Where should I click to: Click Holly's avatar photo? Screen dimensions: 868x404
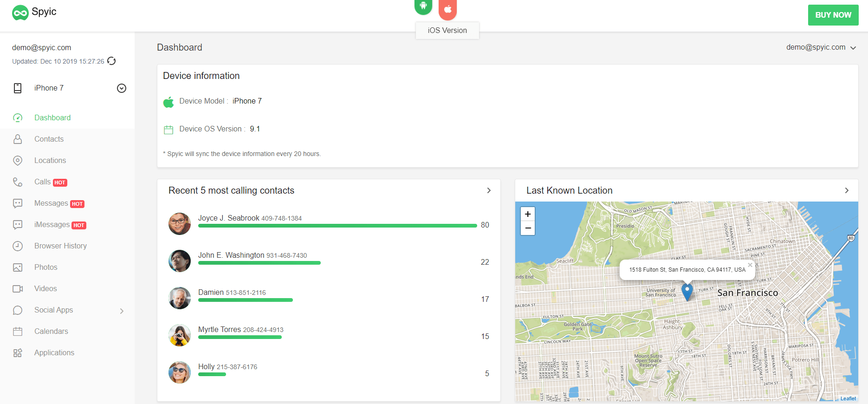click(x=180, y=372)
